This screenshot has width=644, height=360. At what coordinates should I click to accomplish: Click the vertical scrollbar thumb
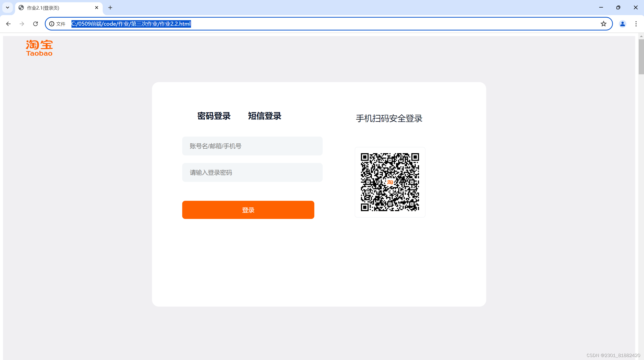click(x=641, y=57)
